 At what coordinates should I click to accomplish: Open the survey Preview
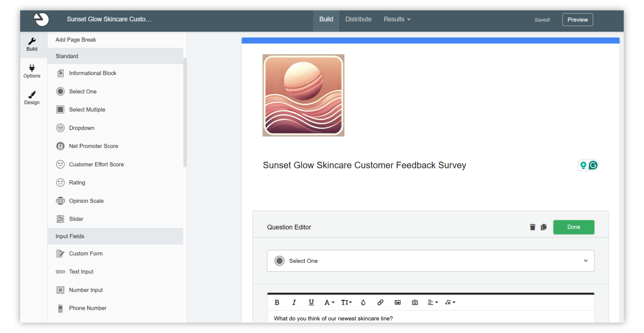pyautogui.click(x=577, y=19)
